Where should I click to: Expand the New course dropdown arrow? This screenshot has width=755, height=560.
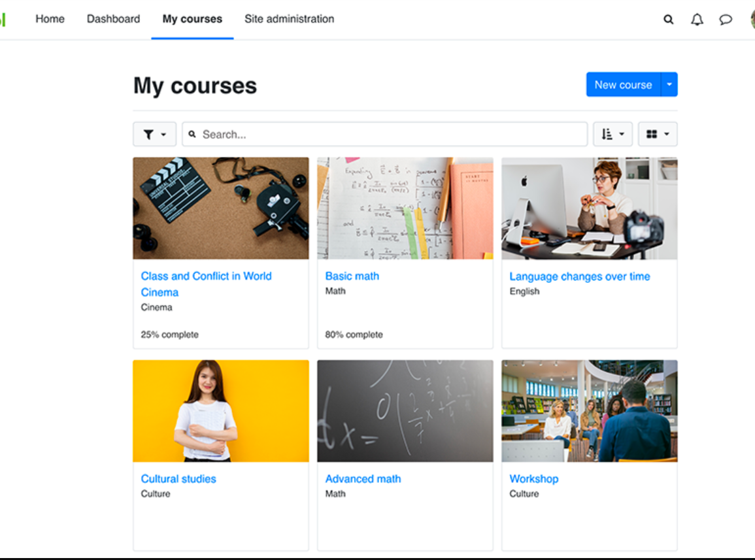[669, 85]
